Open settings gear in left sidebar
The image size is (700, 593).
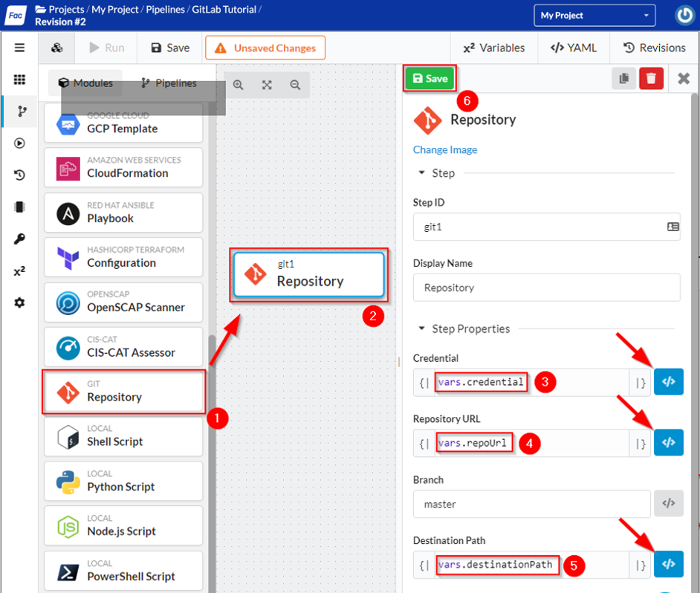19,302
